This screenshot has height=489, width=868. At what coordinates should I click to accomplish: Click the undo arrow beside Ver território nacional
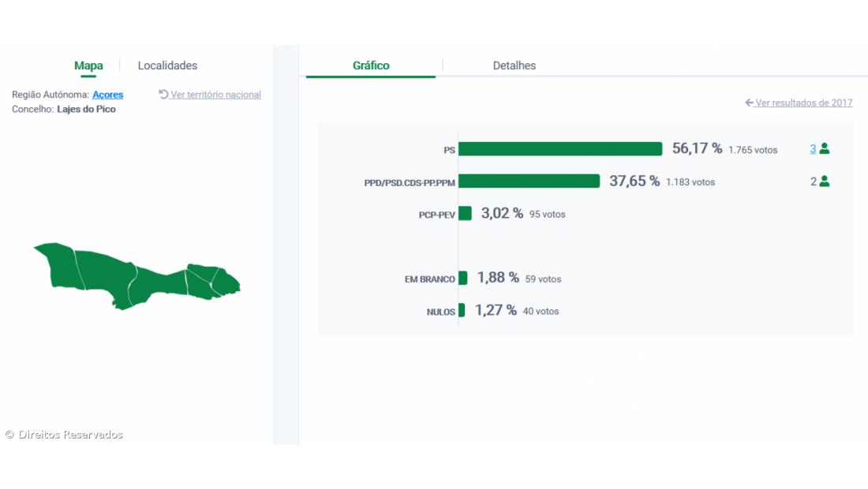163,95
